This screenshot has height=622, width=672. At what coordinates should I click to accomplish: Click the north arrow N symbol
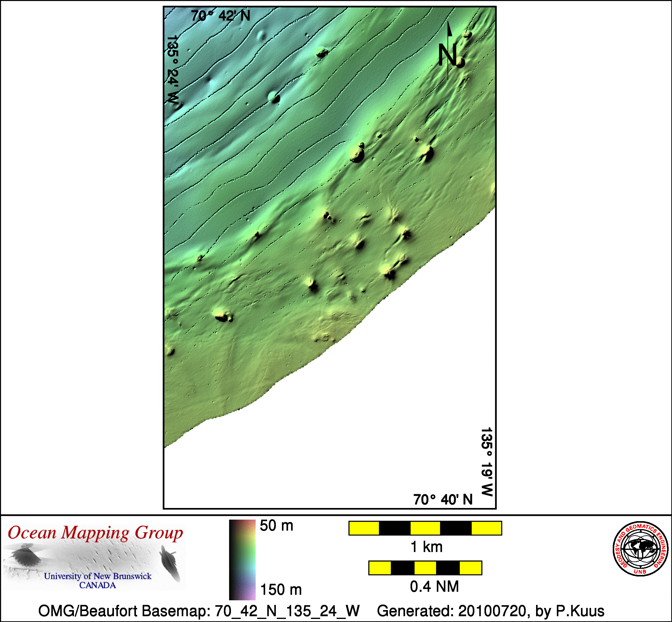[x=447, y=54]
